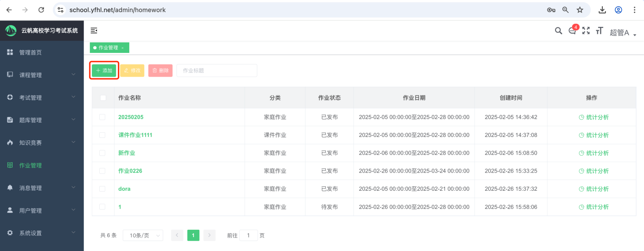Click the 云帆 system logo icon
The image size is (644, 251).
11,30
